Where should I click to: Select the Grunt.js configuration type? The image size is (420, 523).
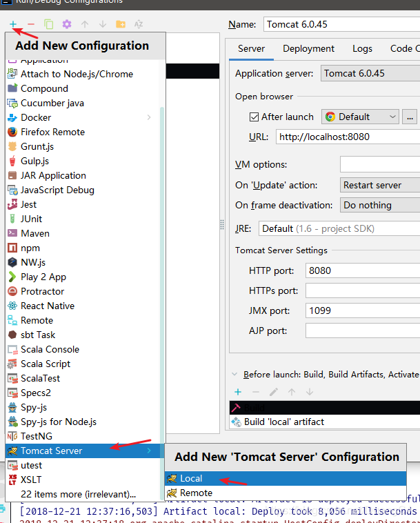83,146
